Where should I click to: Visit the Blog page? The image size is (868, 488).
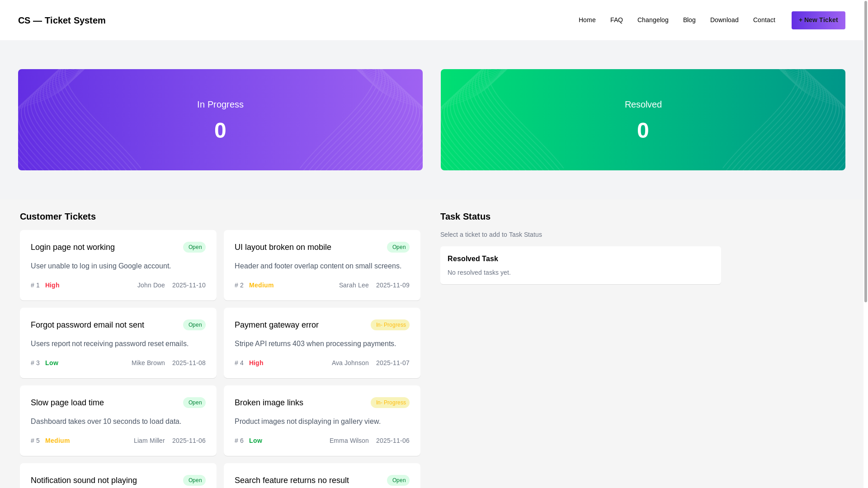tap(689, 20)
